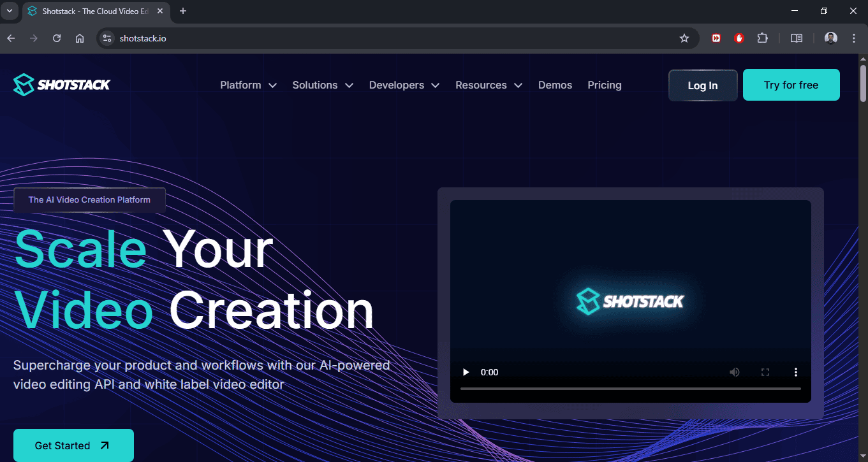The width and height of the screenshot is (868, 462).
Task: Reload the shotstack.io page
Action: (x=57, y=38)
